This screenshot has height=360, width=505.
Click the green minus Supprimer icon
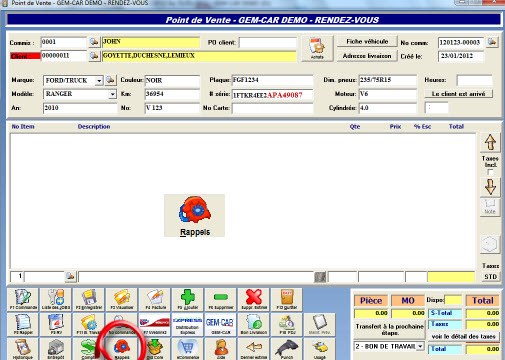[221, 299]
